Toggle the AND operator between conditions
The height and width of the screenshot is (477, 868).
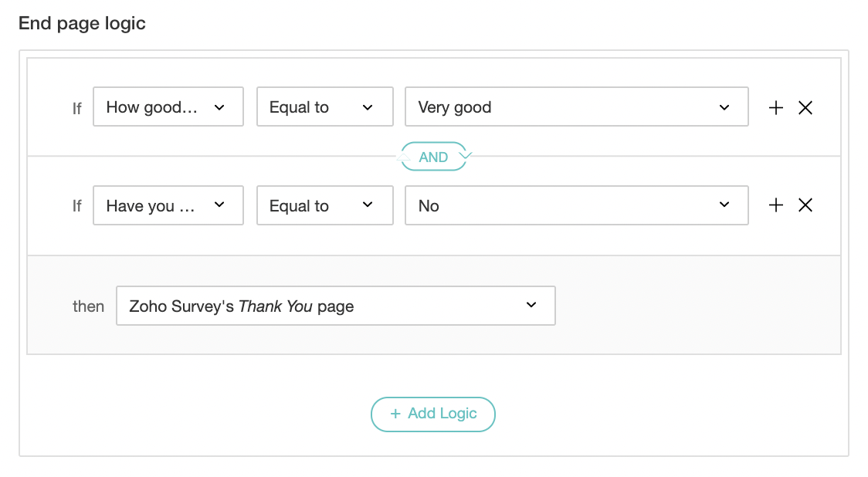click(433, 157)
